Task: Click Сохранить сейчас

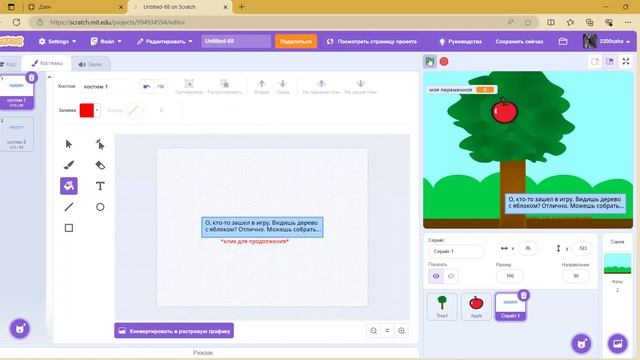Action: coord(519,41)
